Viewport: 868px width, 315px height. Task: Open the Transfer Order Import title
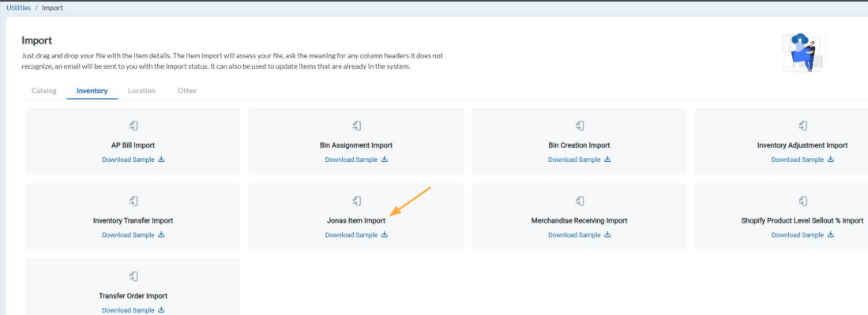click(133, 296)
